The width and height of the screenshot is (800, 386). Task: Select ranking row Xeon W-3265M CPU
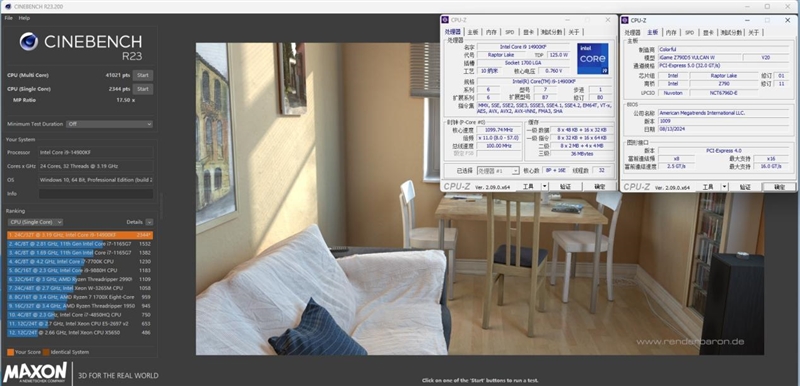(80, 288)
